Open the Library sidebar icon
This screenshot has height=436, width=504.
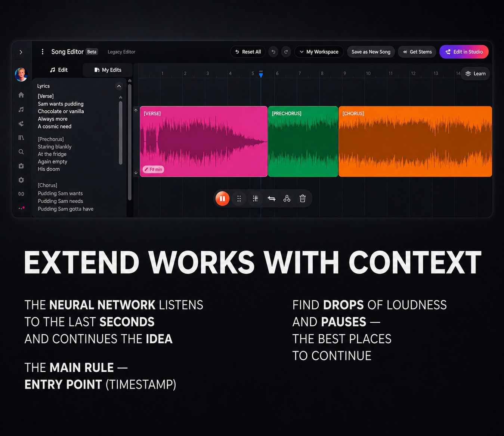[x=21, y=138]
